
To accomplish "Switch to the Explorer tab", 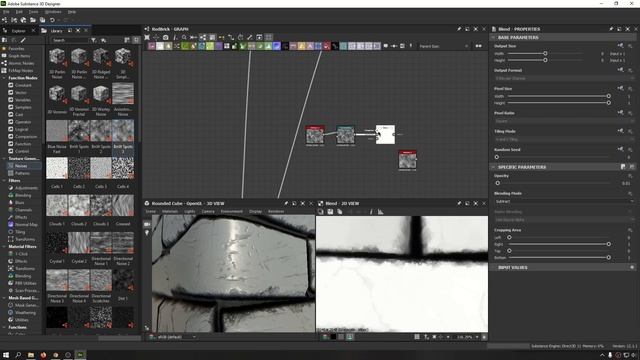I will click(x=18, y=31).
